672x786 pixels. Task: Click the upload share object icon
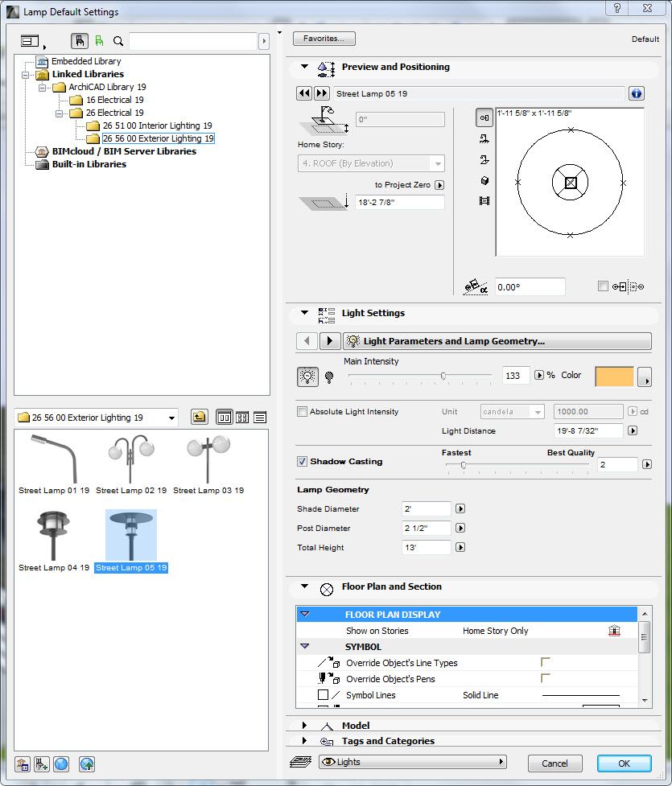[x=87, y=764]
